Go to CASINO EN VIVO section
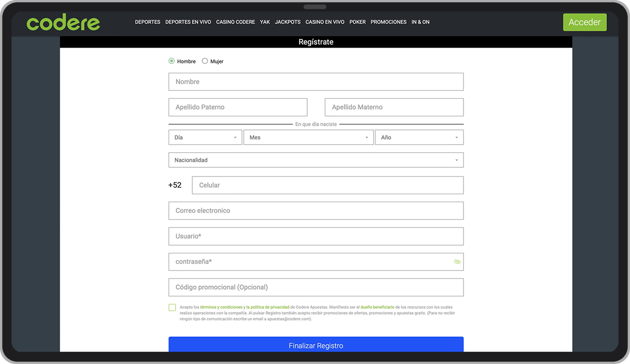630x364 pixels. 324,22
